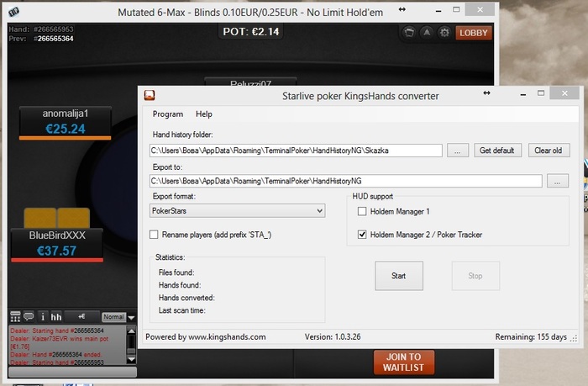588x386 pixels.
Task: Select player box anomalija1
Action: [66, 123]
